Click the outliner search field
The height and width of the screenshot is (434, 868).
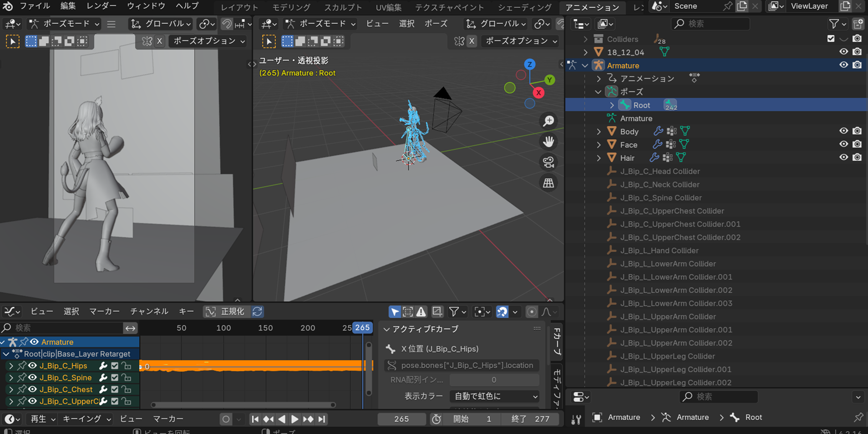pyautogui.click(x=710, y=24)
